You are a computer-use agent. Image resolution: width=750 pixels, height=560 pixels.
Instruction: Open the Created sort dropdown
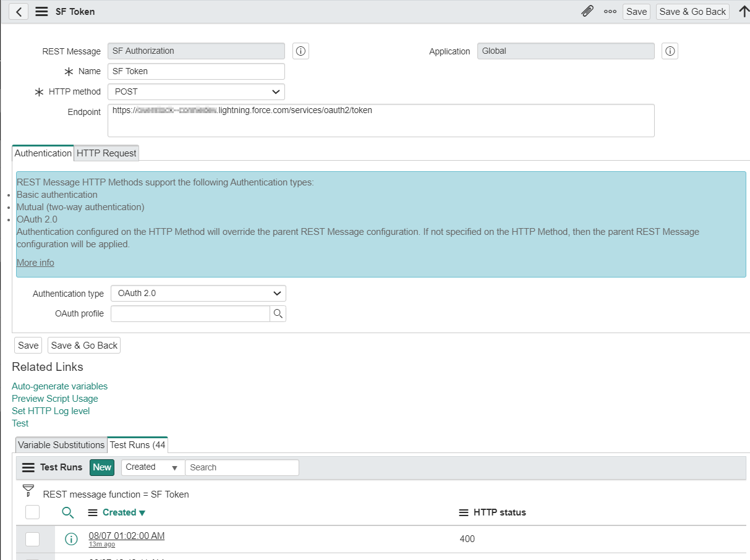pyautogui.click(x=151, y=467)
